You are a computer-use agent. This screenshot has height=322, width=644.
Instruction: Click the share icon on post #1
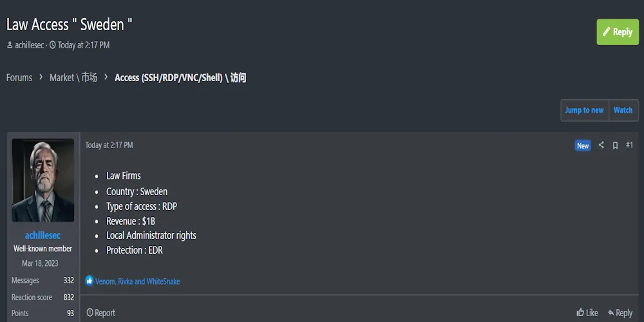[601, 146]
